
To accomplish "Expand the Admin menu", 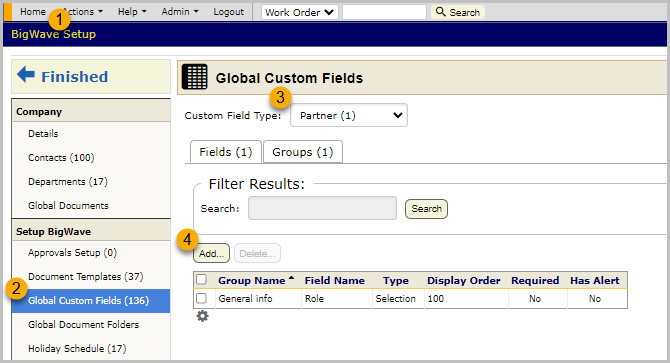I will point(180,12).
